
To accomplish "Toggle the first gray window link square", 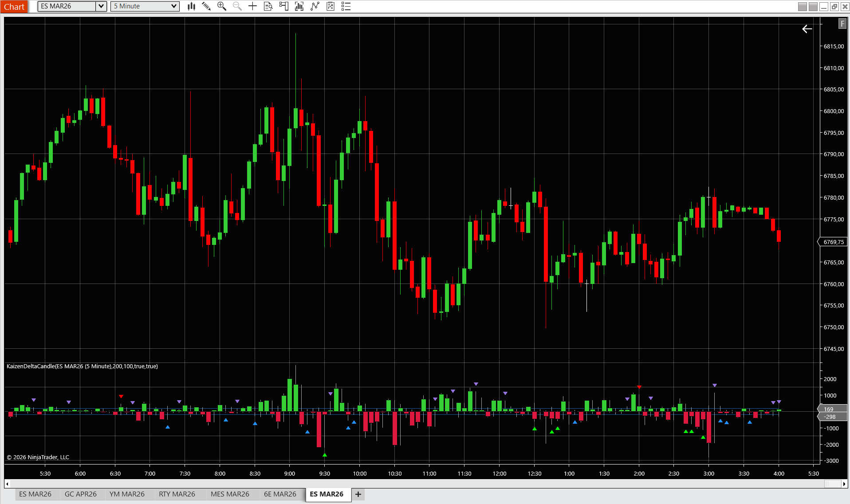I will pyautogui.click(x=802, y=7).
